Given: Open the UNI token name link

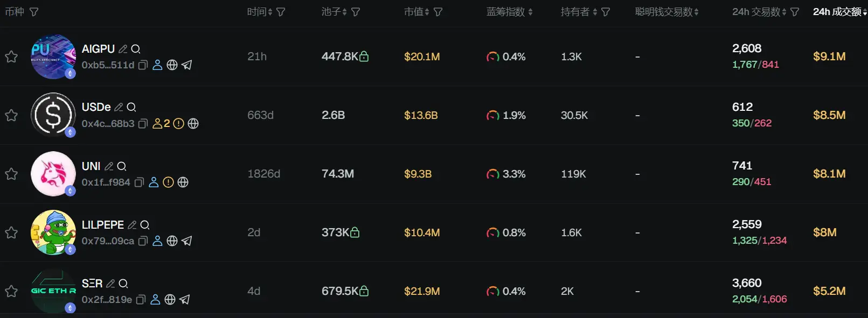Looking at the screenshot, I should pyautogui.click(x=91, y=166).
